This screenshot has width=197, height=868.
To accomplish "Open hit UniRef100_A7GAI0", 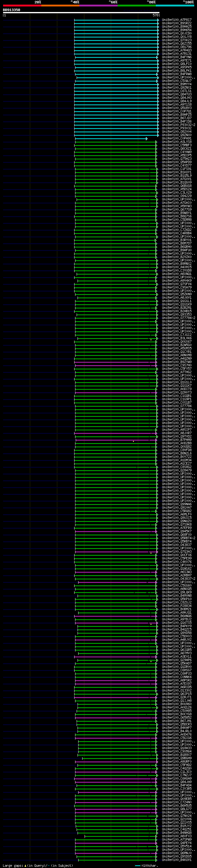I will 177,203.
